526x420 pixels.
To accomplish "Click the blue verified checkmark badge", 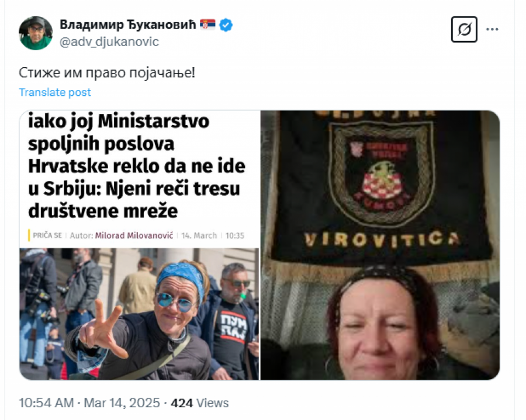I will pyautogui.click(x=226, y=25).
